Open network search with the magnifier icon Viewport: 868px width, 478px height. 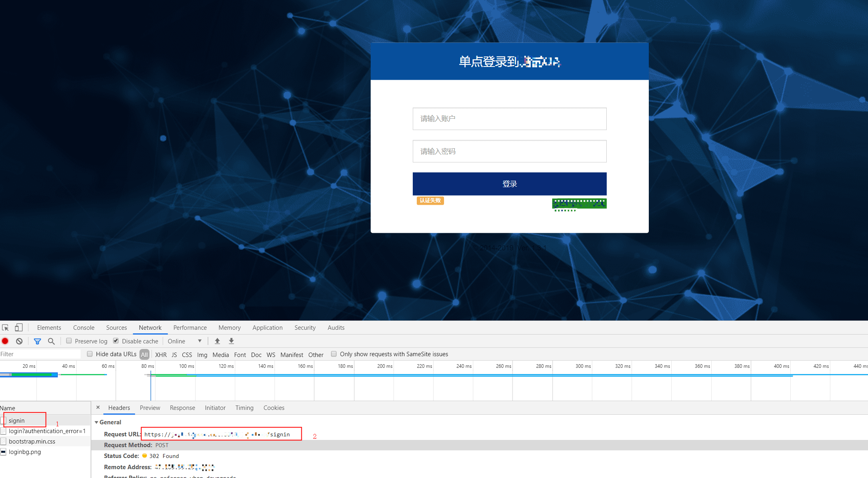pos(51,341)
